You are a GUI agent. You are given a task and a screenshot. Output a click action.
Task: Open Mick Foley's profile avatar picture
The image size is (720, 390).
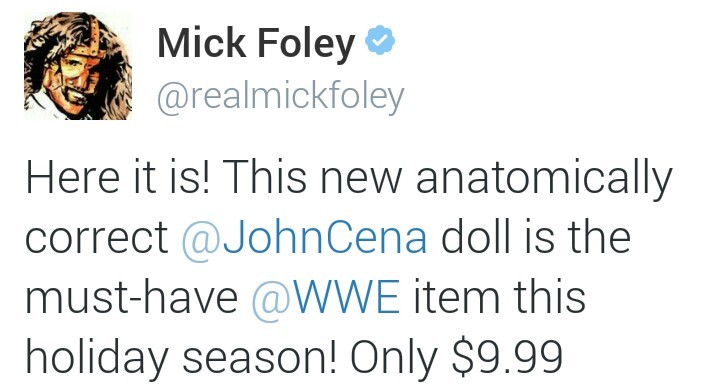point(78,66)
